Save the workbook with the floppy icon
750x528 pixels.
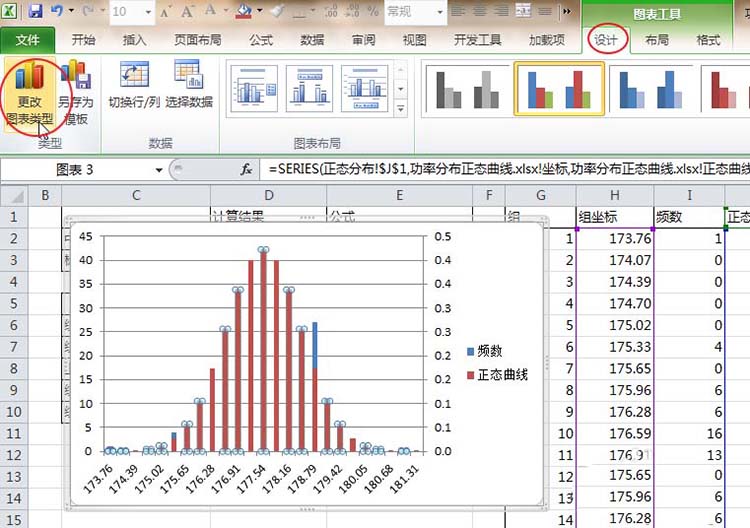35,10
